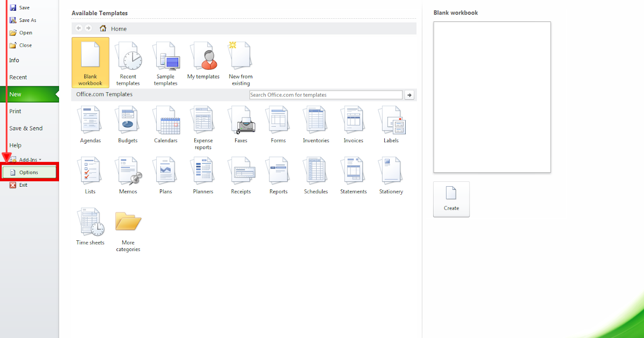Select New from existing workbook
Image resolution: width=644 pixels, height=338 pixels.
(x=240, y=62)
